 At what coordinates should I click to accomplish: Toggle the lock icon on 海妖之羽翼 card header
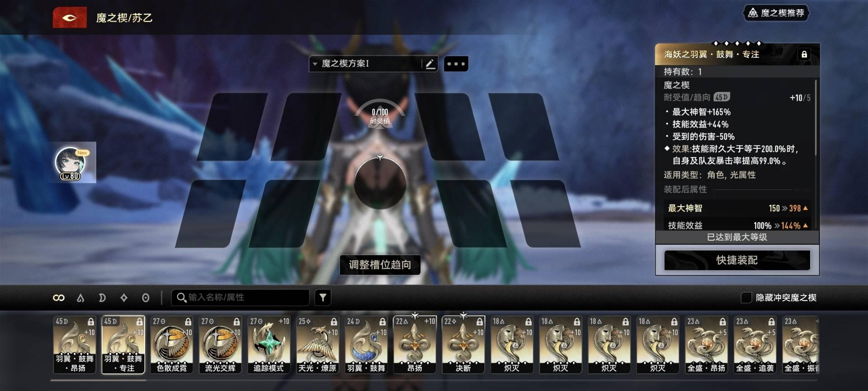coord(804,54)
